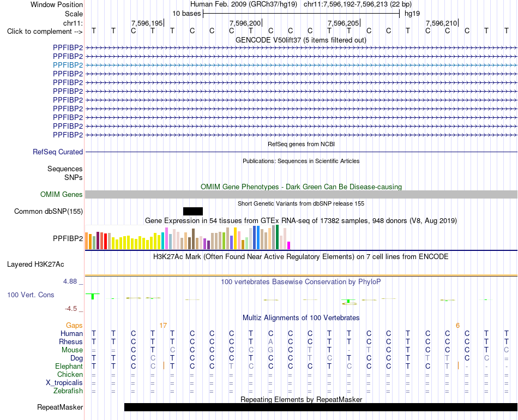Click the 4.88 upper scale value
The height and width of the screenshot is (420, 518).
[x=70, y=281]
